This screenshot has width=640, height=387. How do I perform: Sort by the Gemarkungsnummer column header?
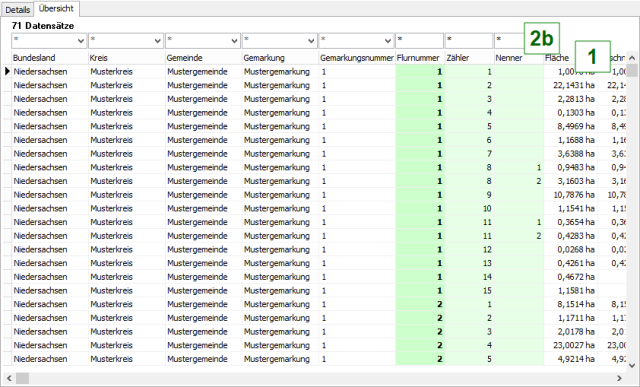click(357, 58)
